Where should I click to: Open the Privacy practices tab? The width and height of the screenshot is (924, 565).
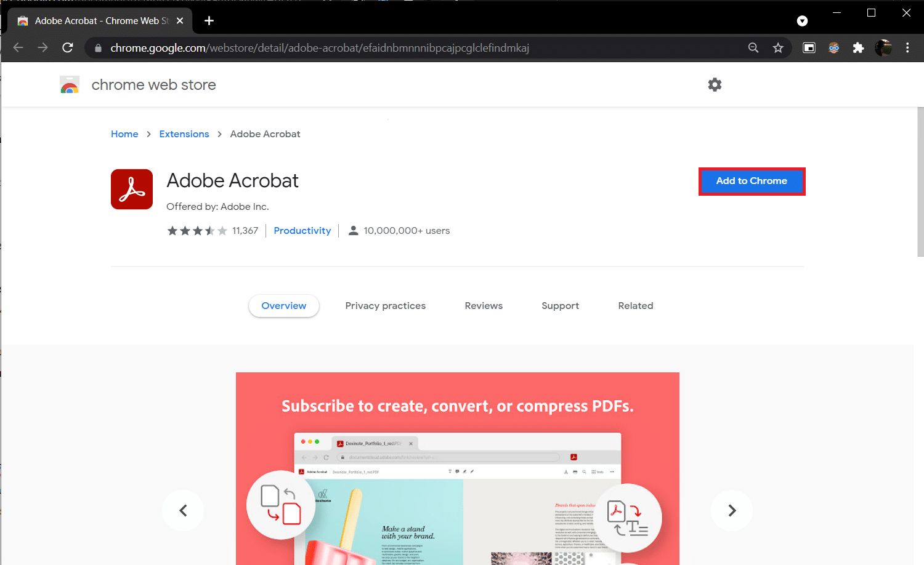click(x=386, y=306)
